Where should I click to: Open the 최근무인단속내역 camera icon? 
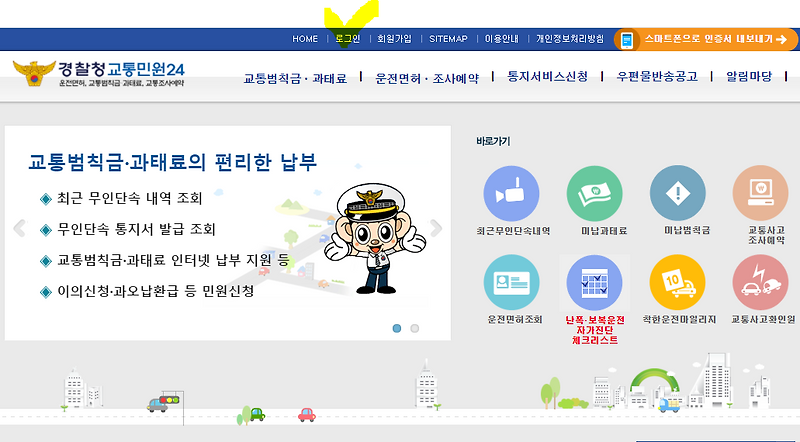pos(511,193)
